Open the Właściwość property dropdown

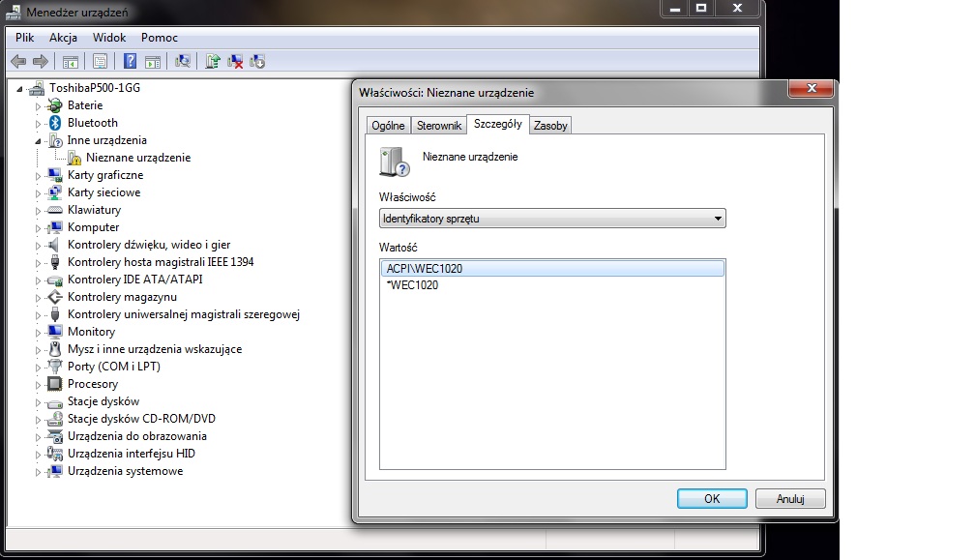tap(552, 219)
